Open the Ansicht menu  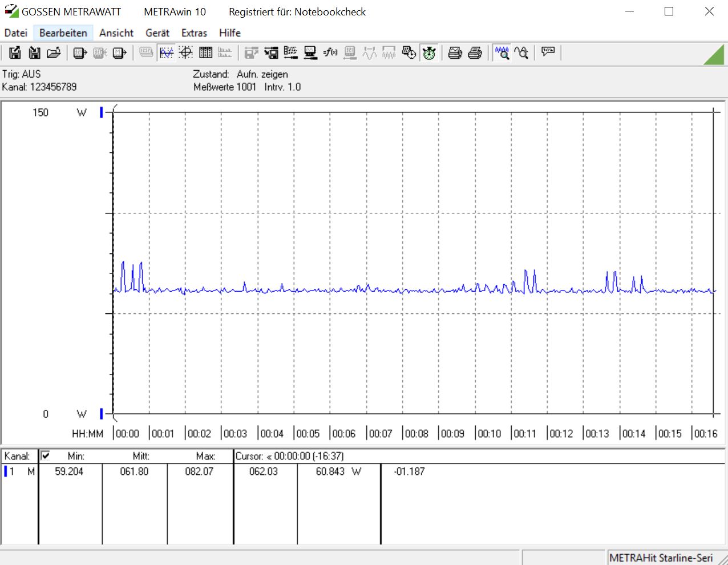tap(116, 33)
